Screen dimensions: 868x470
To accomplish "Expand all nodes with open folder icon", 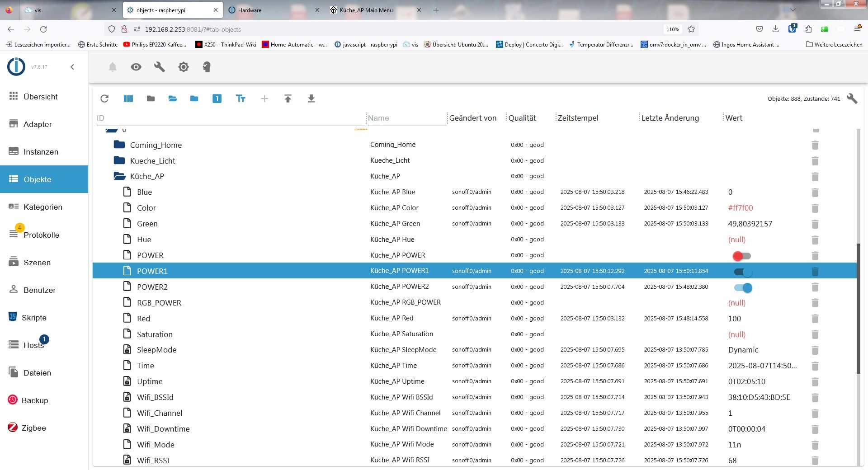I will tap(173, 99).
